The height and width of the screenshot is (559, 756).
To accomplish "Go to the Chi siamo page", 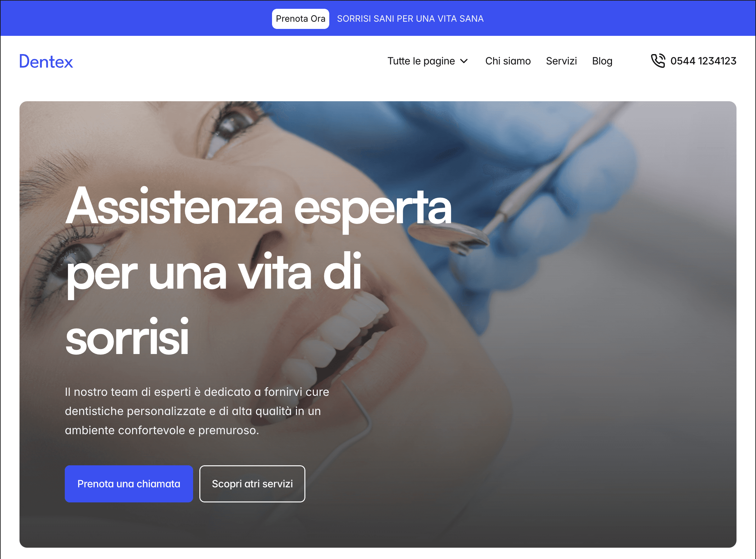I will coord(508,61).
